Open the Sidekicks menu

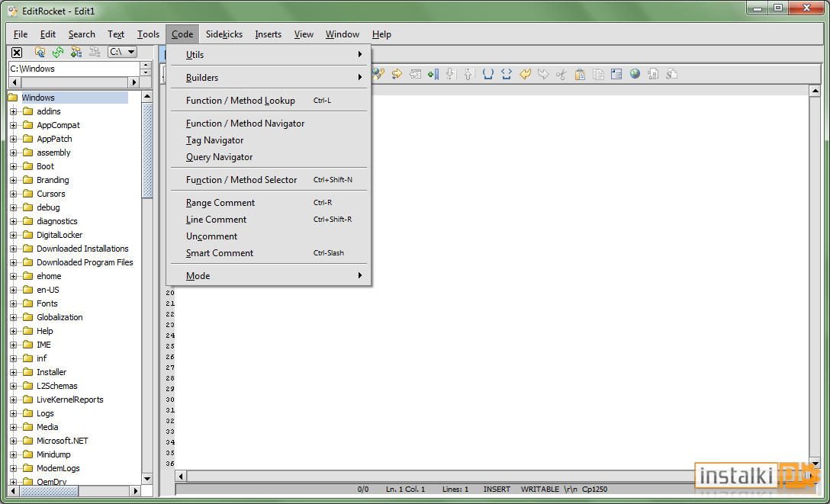click(224, 34)
